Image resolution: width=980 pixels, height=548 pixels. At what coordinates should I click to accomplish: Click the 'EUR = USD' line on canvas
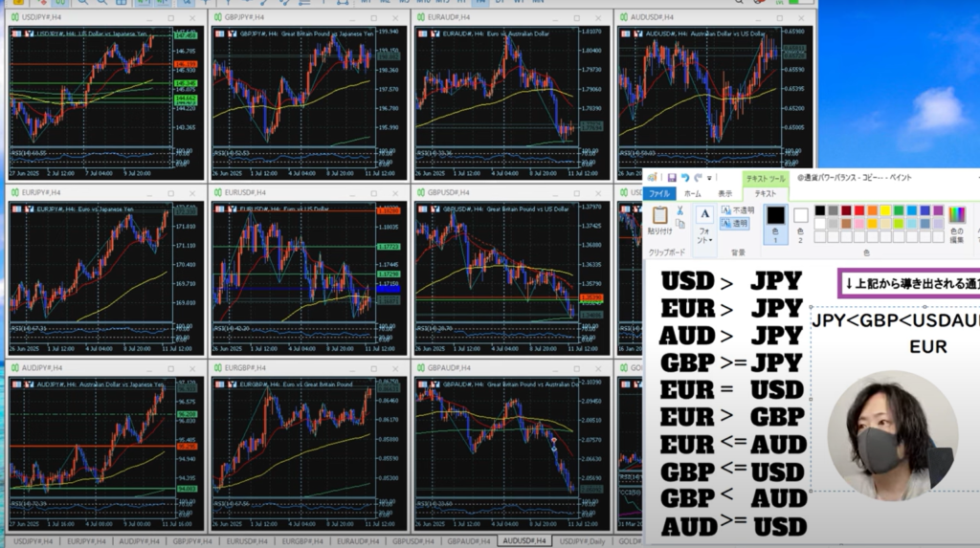point(732,390)
